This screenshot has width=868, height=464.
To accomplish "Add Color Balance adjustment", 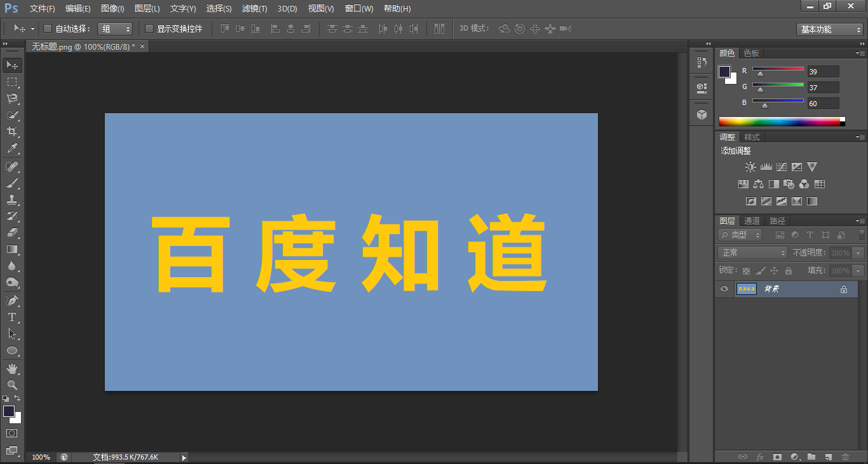I will click(x=758, y=184).
